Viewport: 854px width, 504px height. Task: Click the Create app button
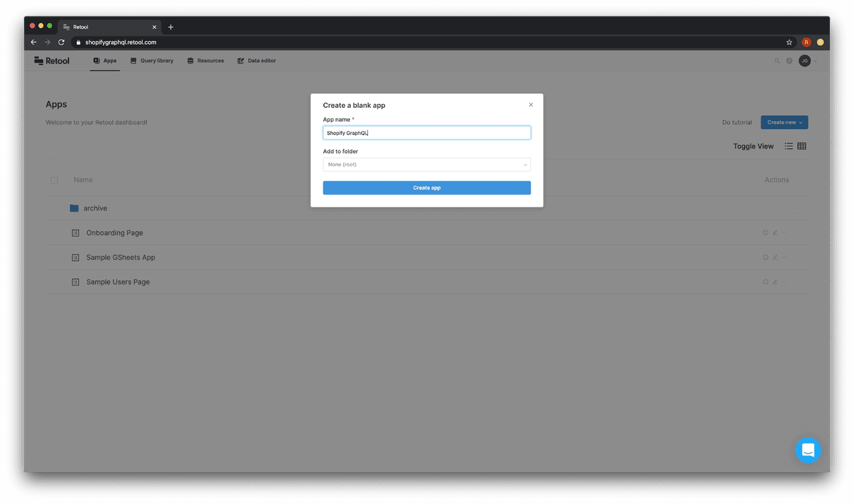pyautogui.click(x=426, y=188)
